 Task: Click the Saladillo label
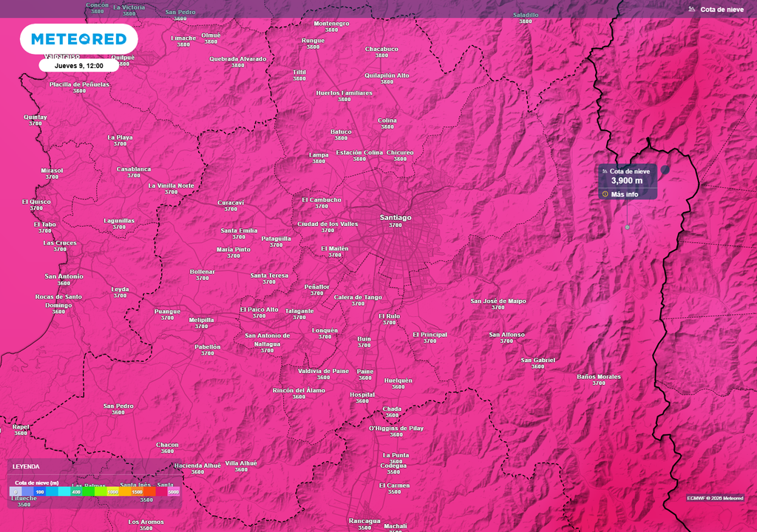click(x=526, y=15)
